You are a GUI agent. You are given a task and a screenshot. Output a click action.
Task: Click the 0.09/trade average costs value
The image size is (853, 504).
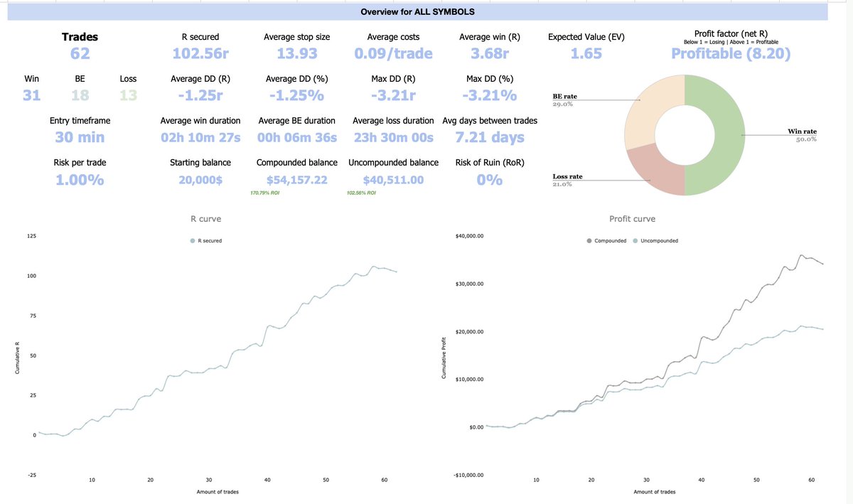pos(393,53)
